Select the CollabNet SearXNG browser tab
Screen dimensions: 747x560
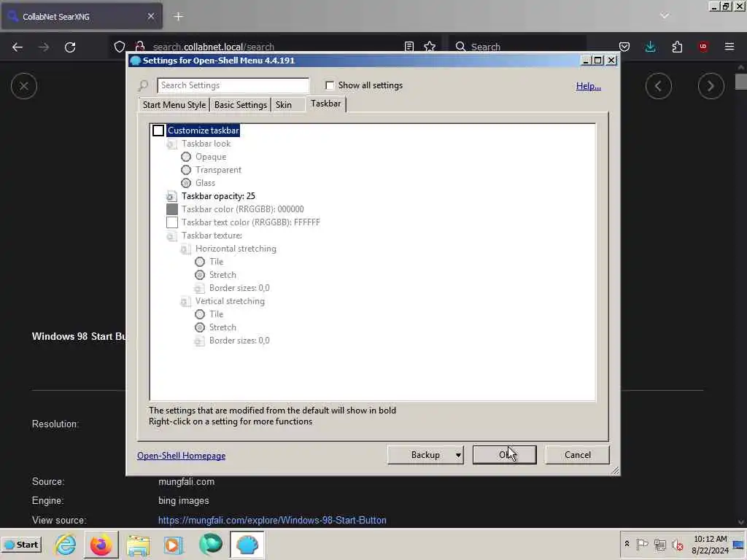(82, 17)
